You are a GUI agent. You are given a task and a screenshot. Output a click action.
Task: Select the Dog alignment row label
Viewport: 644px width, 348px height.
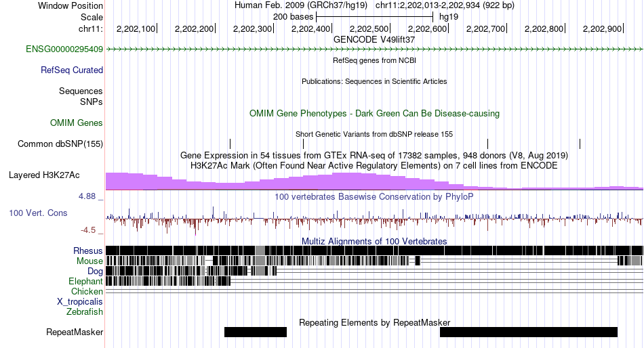pyautogui.click(x=95, y=271)
